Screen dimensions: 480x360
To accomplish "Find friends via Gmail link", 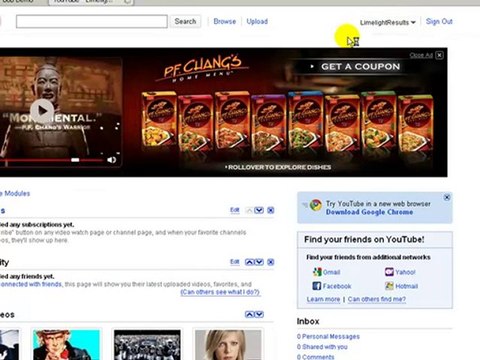I will 331,272.
